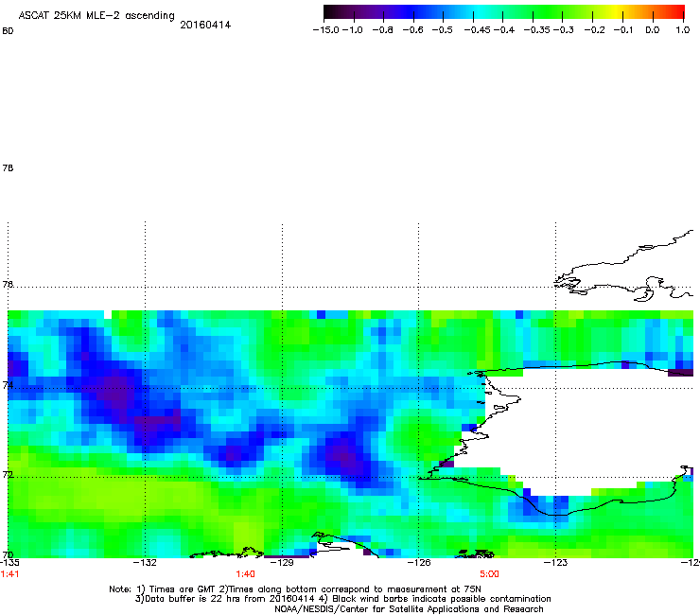Image resolution: width=700 pixels, height=615 pixels.
Task: Click the date stamp 20160414 under the title
Action: point(205,25)
